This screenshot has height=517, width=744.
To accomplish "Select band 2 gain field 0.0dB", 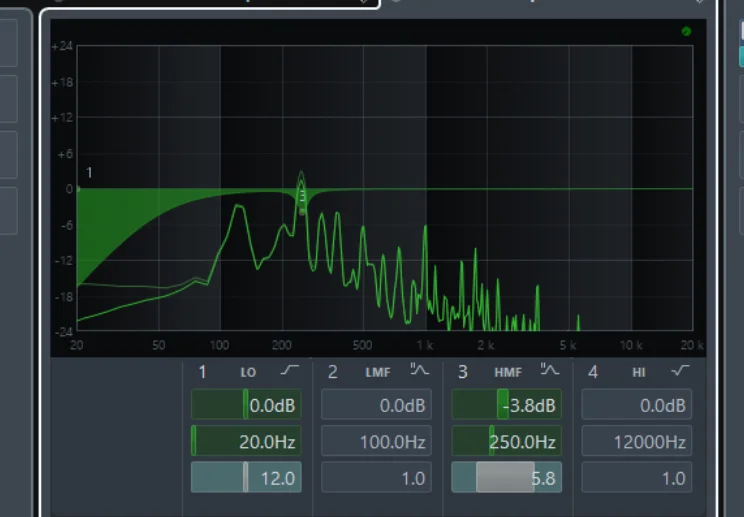I will point(376,405).
